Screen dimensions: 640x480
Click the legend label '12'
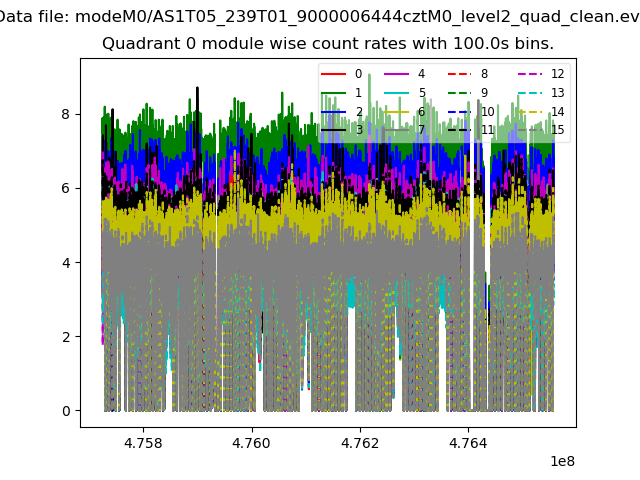(558, 74)
